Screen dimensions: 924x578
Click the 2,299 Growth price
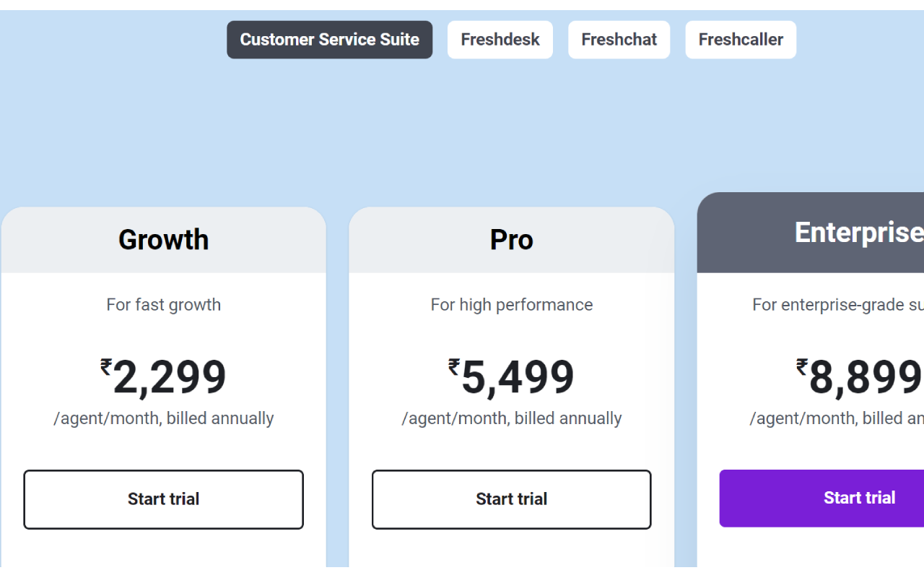click(x=170, y=378)
